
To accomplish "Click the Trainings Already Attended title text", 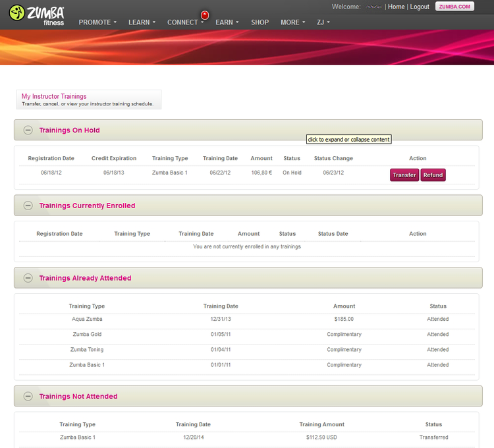I will [85, 278].
